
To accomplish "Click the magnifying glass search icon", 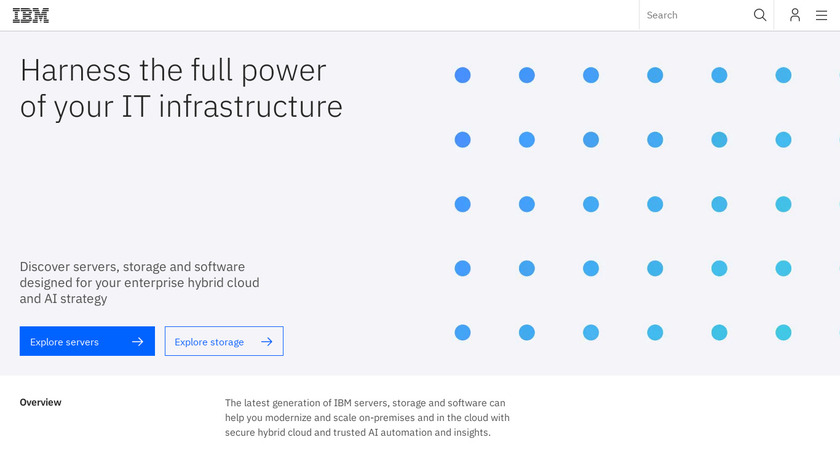I will click(760, 15).
